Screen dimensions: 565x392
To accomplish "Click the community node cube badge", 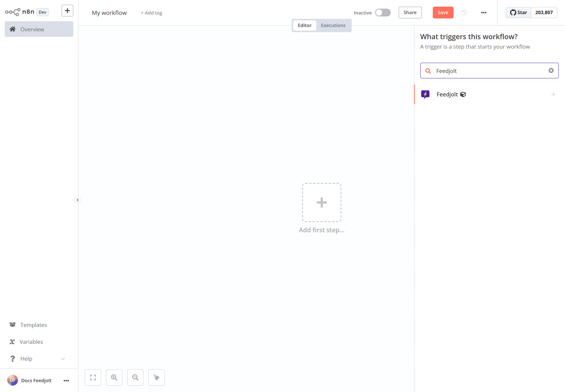I will [x=463, y=94].
